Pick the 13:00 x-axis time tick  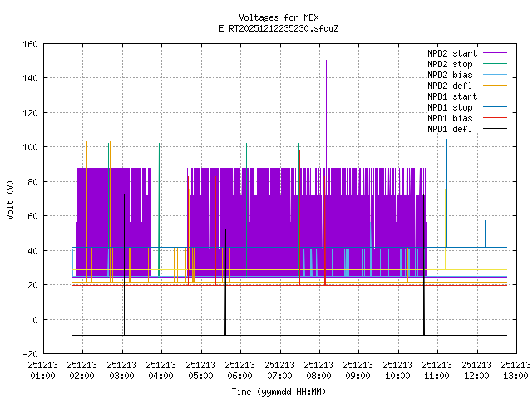pyautogui.click(x=515, y=370)
